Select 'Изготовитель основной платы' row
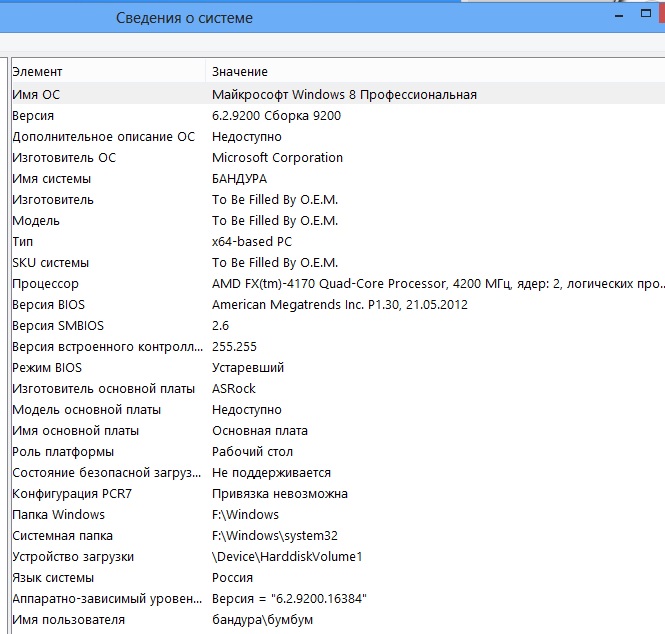Screen dimensions: 665x634 pos(100,388)
